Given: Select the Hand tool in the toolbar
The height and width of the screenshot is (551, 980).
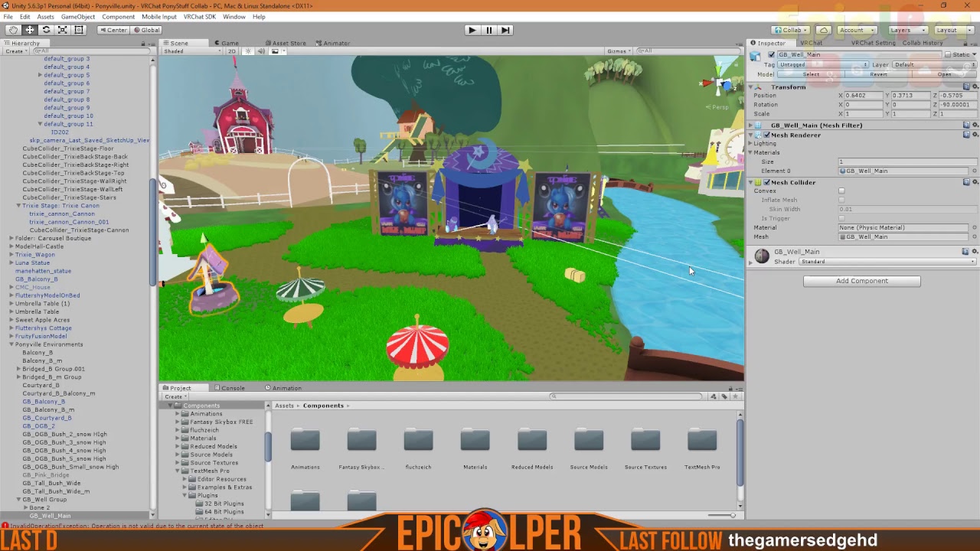Looking at the screenshot, I should [x=13, y=30].
